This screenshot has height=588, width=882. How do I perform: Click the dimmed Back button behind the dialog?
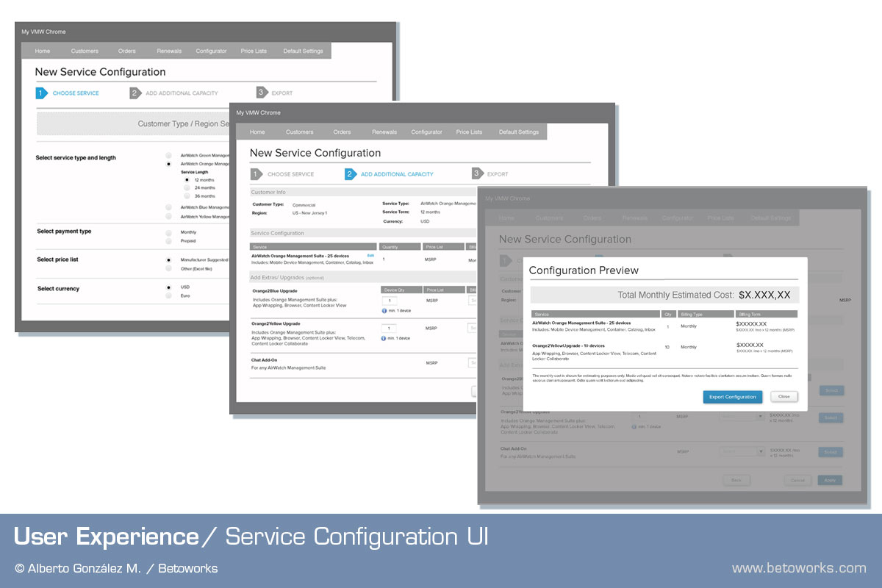click(x=736, y=480)
